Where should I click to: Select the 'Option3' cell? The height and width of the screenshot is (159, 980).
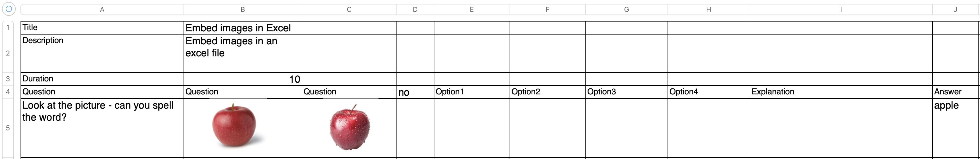pyautogui.click(x=626, y=92)
